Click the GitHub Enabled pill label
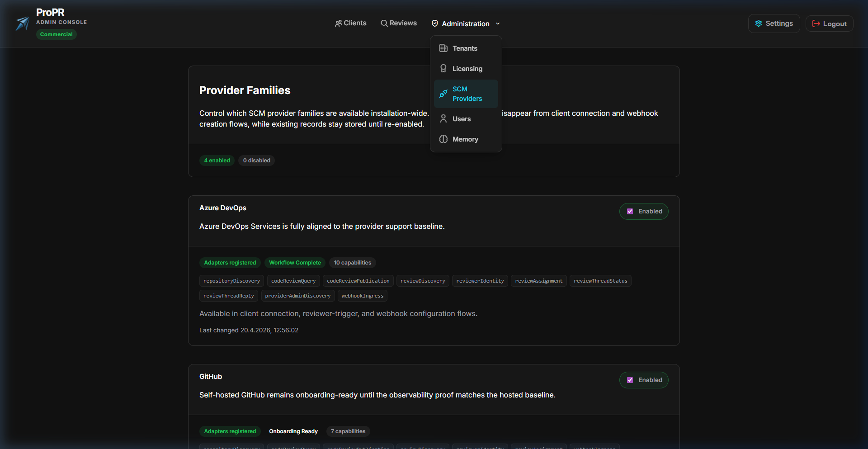Viewport: 868px width, 449px height. click(650, 380)
